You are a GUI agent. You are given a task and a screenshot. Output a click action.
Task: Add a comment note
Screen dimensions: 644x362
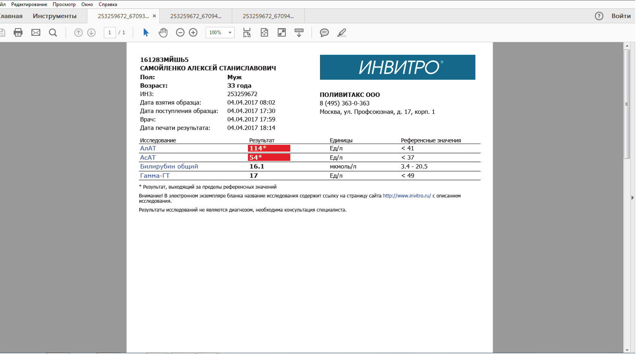(324, 33)
